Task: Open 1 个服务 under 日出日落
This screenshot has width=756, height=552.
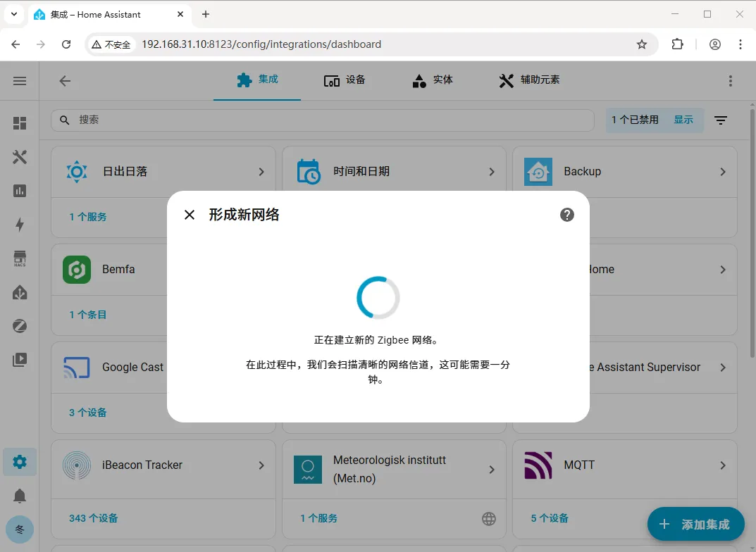Action: [88, 217]
